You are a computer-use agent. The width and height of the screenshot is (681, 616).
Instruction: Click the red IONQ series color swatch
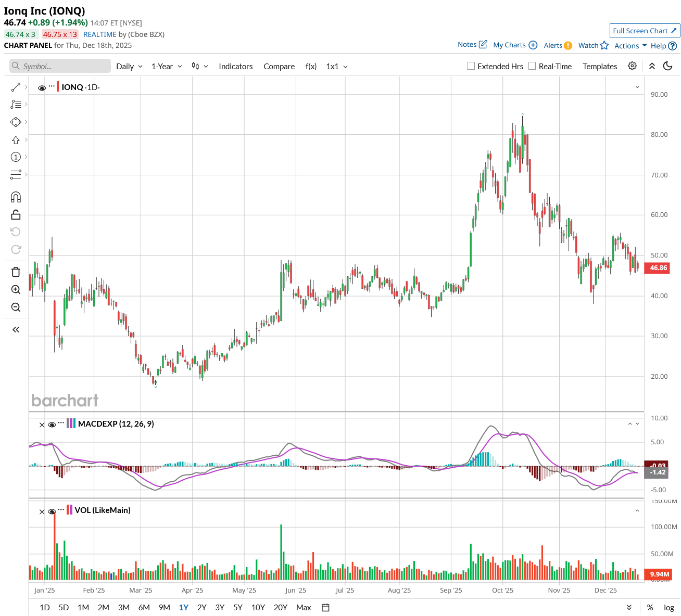click(x=58, y=87)
